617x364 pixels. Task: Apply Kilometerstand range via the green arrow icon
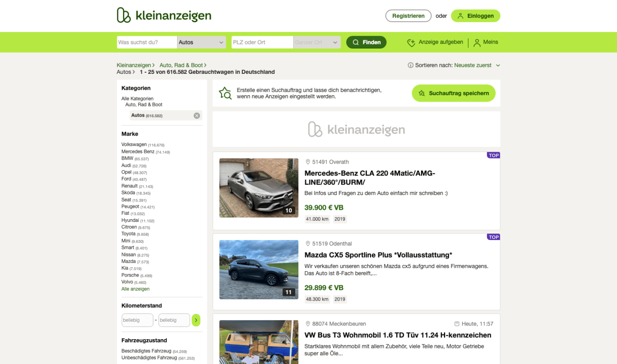[x=196, y=320]
